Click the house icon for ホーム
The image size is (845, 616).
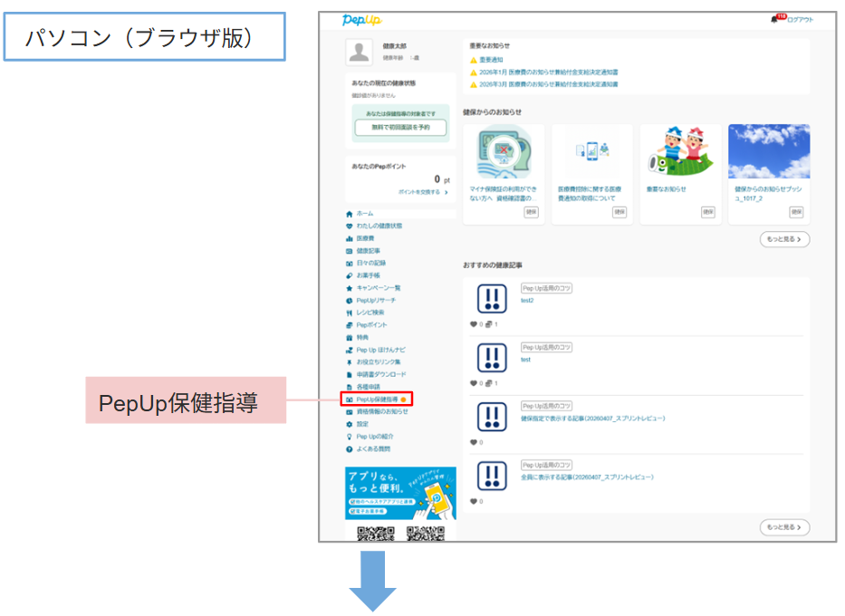tap(350, 214)
